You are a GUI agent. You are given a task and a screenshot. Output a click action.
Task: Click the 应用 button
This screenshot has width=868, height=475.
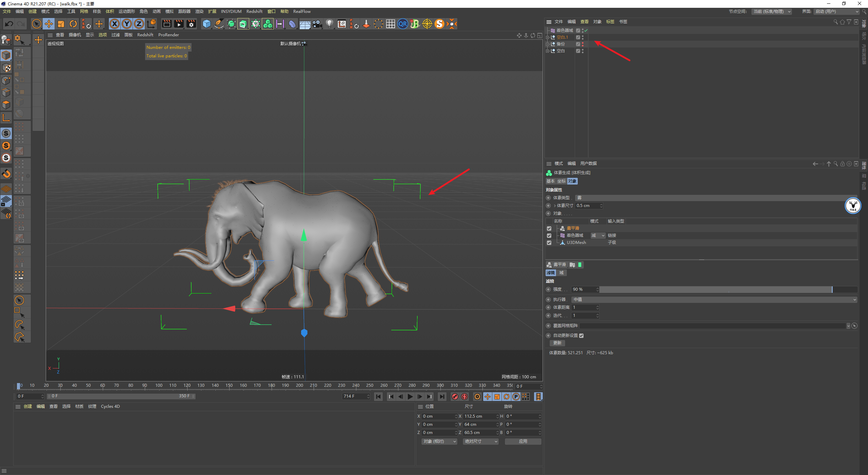click(x=523, y=441)
